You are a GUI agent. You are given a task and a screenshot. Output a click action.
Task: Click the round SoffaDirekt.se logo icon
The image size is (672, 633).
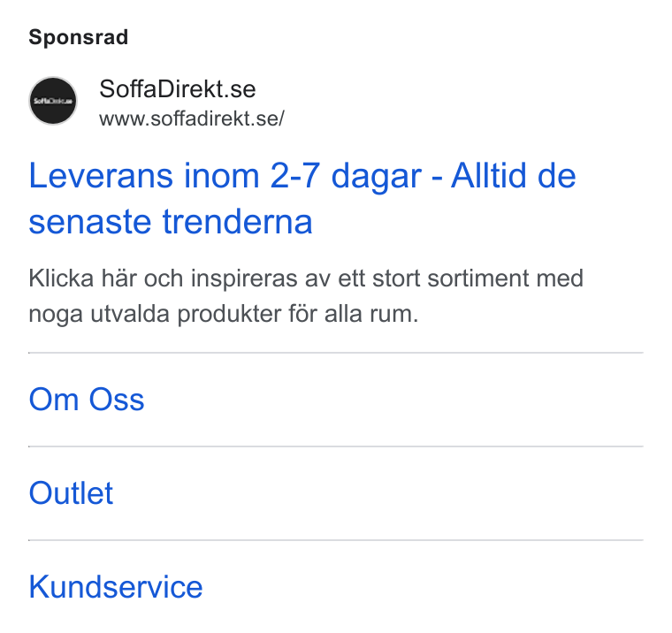[53, 101]
